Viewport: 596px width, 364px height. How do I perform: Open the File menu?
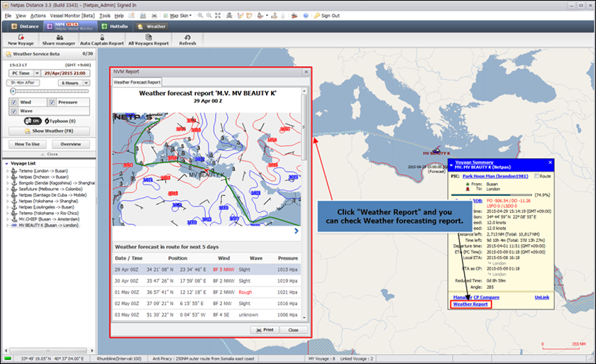point(8,16)
